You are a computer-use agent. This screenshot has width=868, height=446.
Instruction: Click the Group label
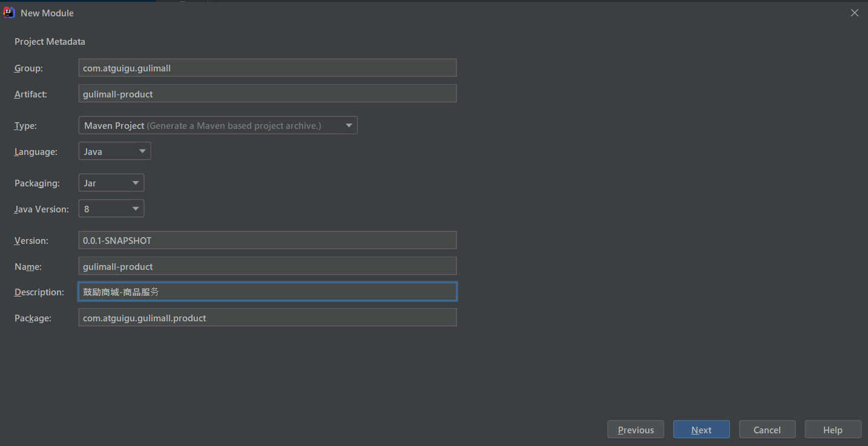(x=28, y=68)
